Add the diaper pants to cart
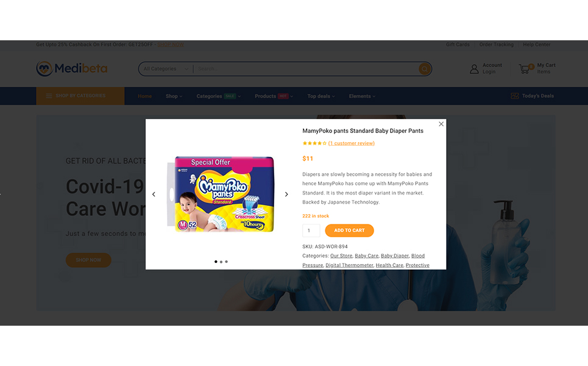Screen dimensions: 588x366 (x=349, y=231)
